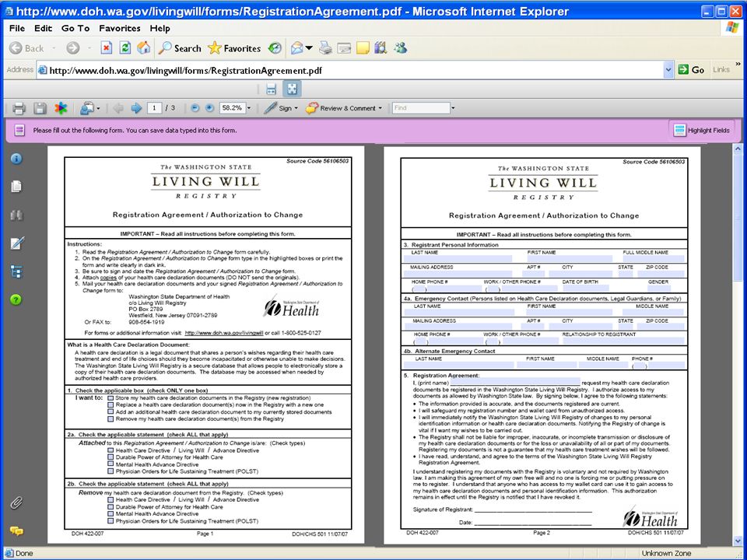Expand the Address bar dropdown

tap(668, 70)
